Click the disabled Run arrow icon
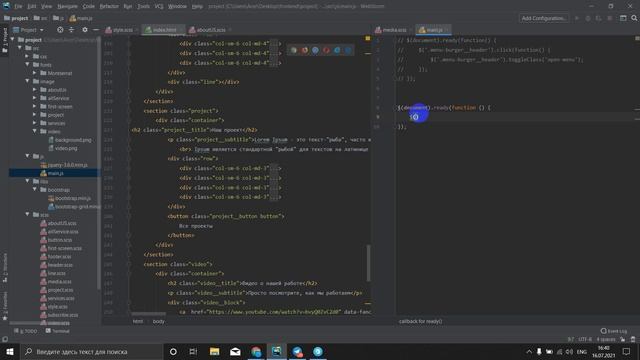This screenshot has height=360, width=640. click(577, 18)
